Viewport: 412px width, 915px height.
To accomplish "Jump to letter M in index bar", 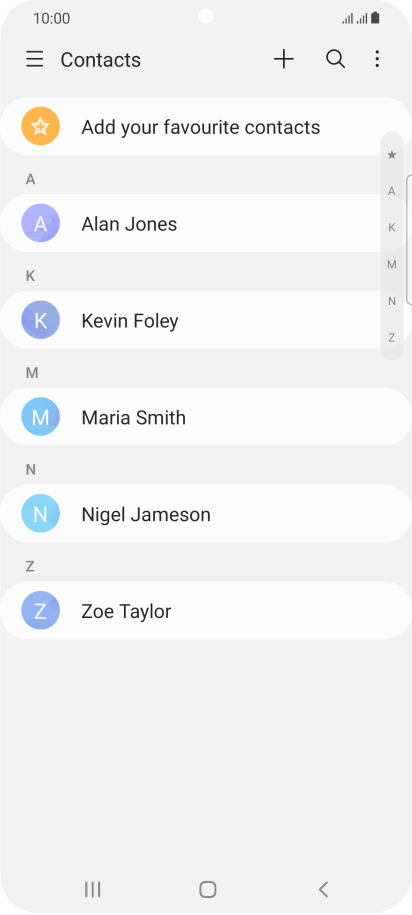I will coord(392,264).
